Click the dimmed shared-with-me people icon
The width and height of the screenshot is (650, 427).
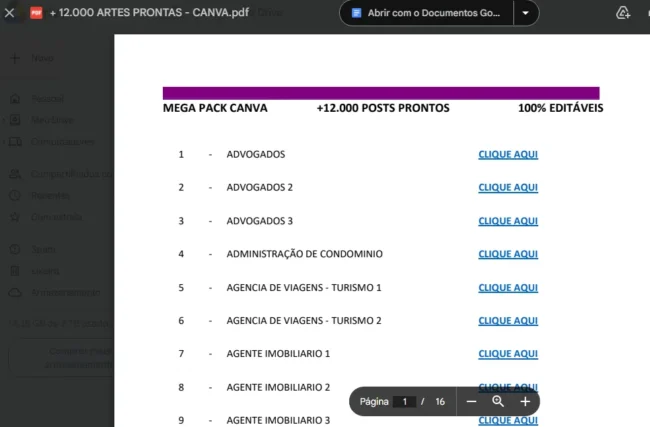coord(15,174)
